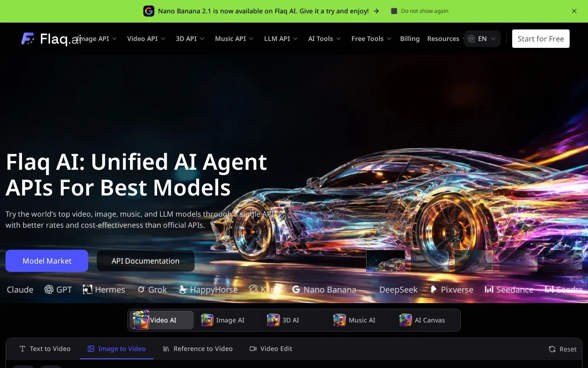
Task: Switch to the Video AI category
Action: tap(162, 320)
